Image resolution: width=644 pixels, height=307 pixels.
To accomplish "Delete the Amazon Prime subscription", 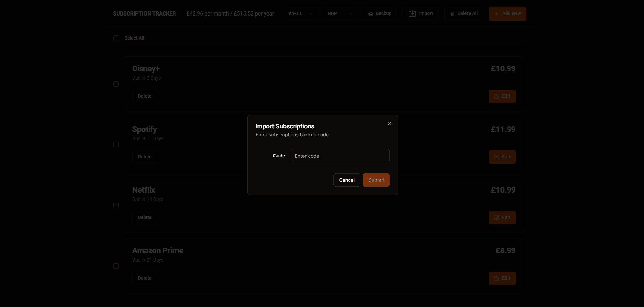I will tap(144, 278).
